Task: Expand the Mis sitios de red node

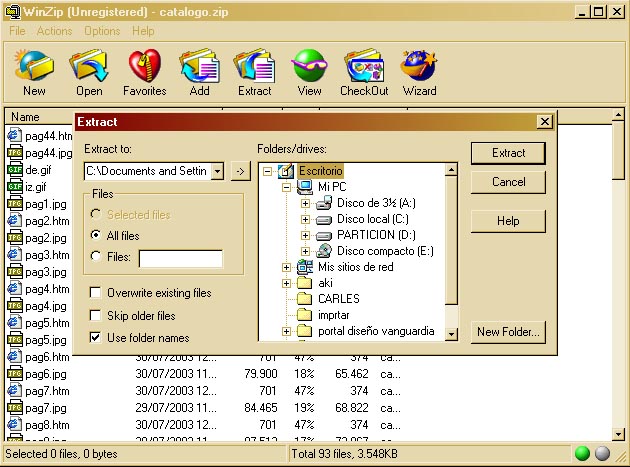Action: pos(286,267)
